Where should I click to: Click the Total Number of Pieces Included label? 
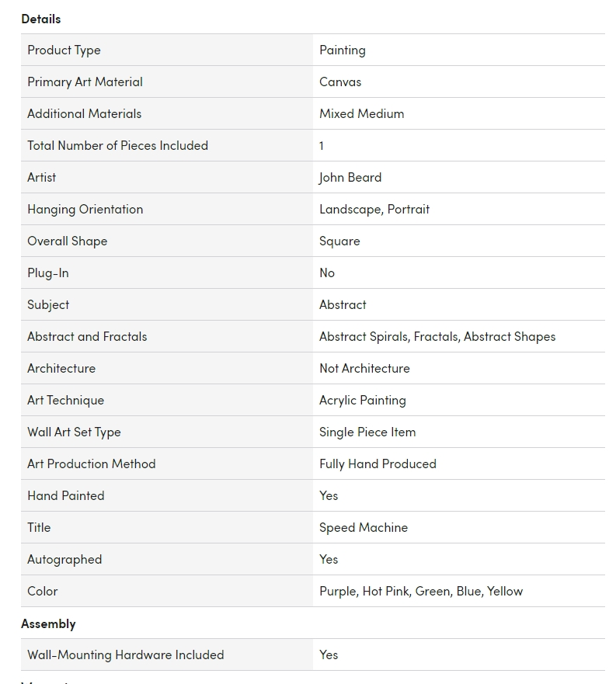point(117,146)
